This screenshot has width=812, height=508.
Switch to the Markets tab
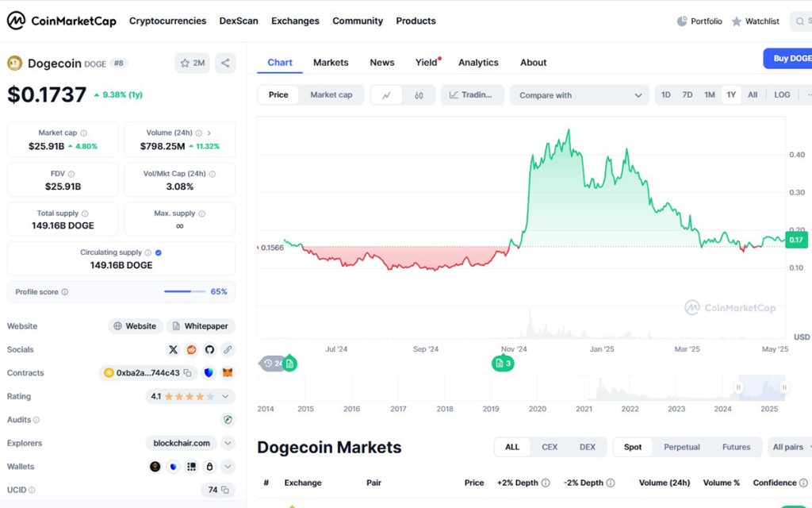[x=331, y=62]
